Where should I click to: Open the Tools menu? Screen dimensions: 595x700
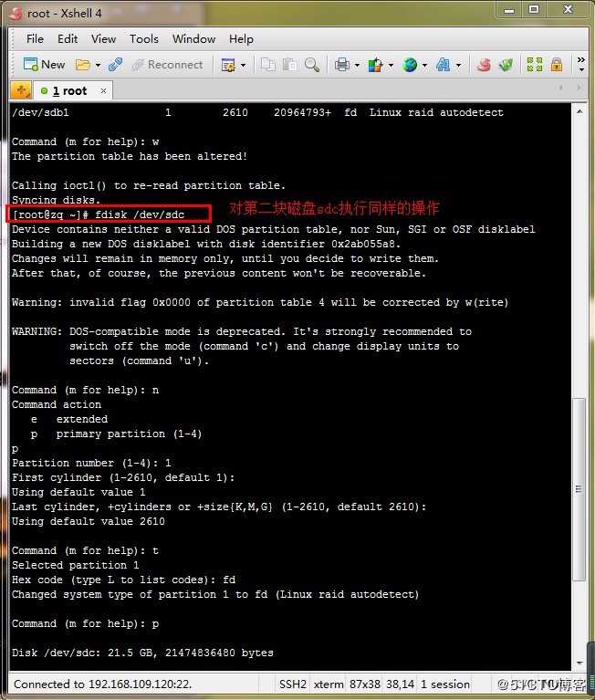tap(143, 39)
